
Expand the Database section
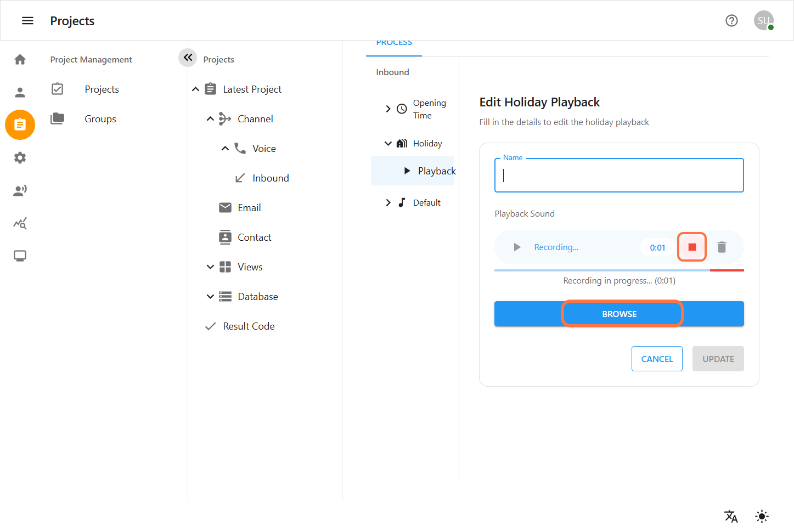click(x=210, y=297)
